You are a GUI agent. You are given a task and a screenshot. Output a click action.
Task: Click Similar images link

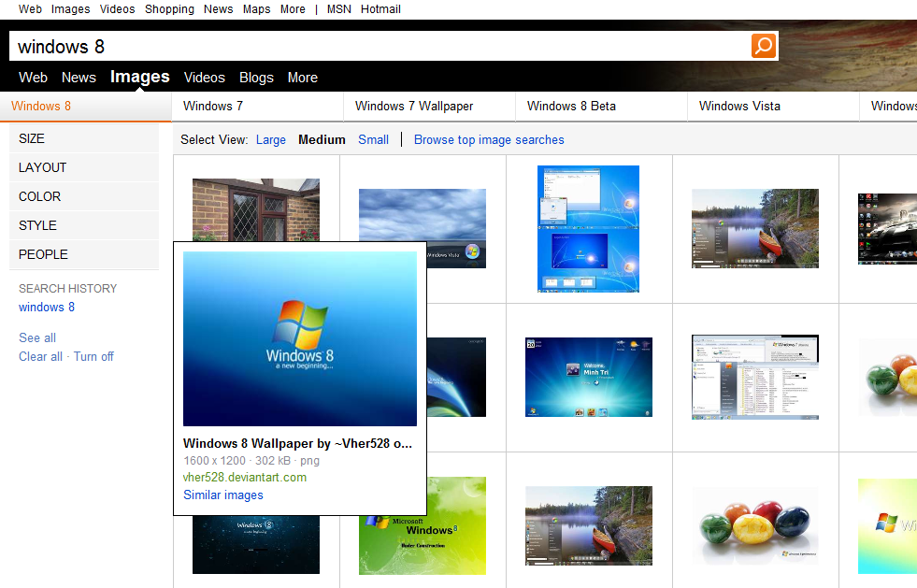pyautogui.click(x=223, y=495)
